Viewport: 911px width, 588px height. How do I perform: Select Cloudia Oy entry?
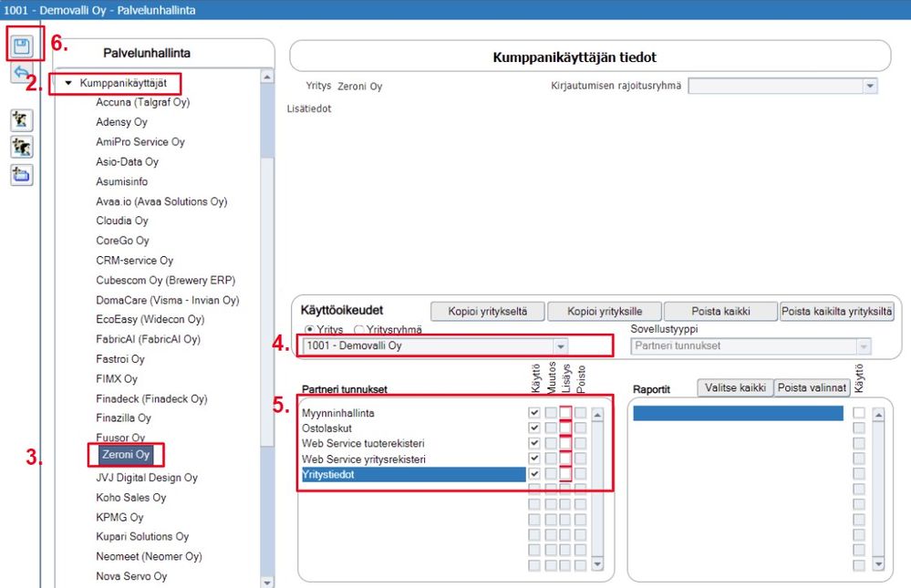[x=122, y=221]
